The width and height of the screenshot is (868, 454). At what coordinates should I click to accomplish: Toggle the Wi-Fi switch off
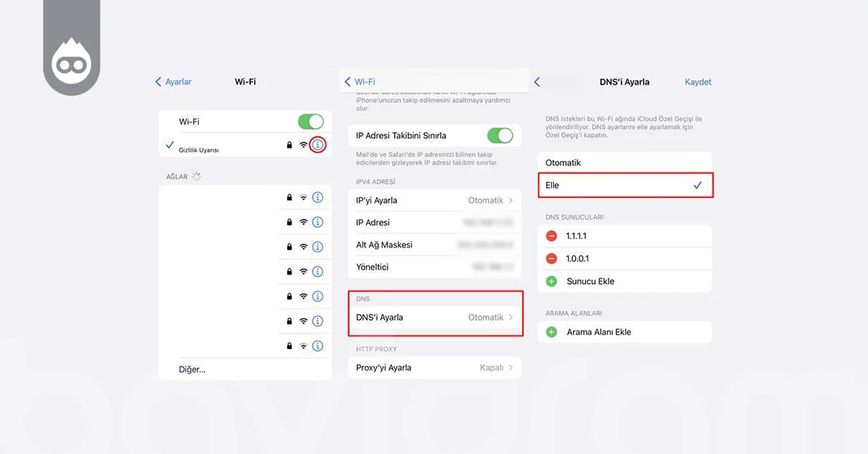310,121
